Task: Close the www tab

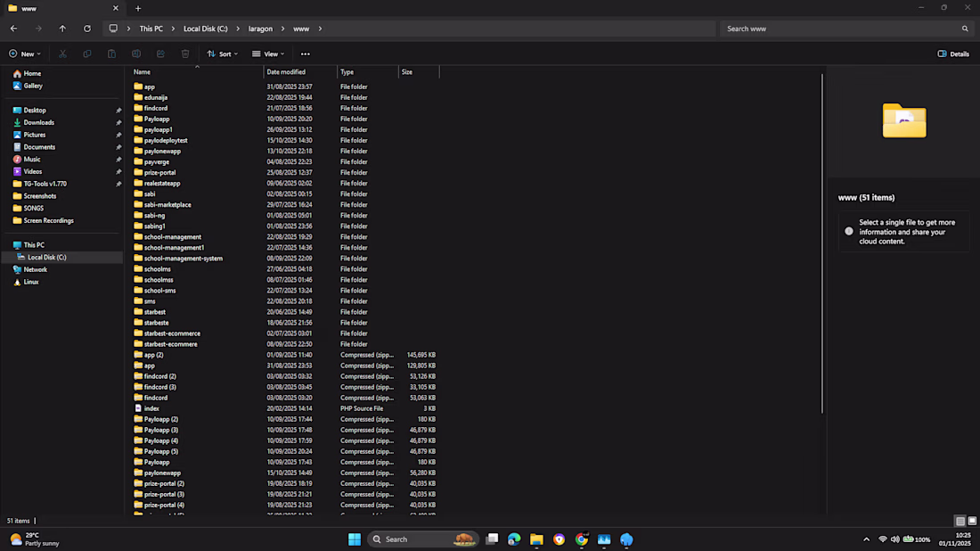Action: (116, 8)
